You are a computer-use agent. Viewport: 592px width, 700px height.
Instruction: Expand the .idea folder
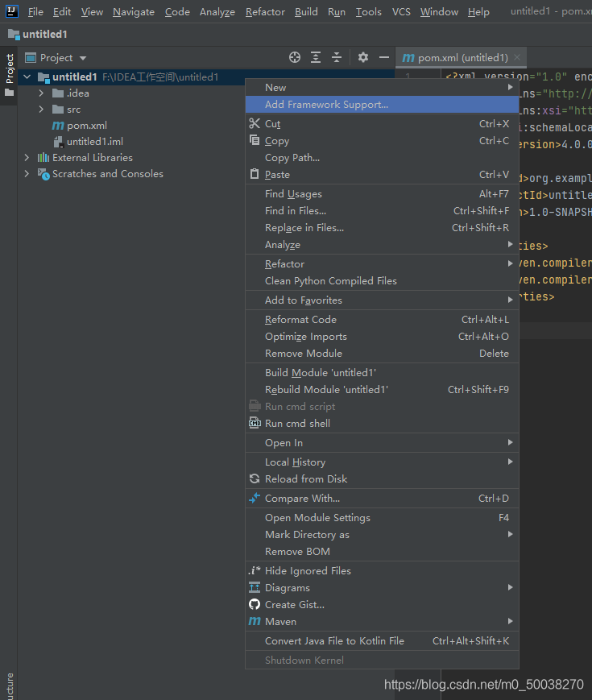point(41,93)
